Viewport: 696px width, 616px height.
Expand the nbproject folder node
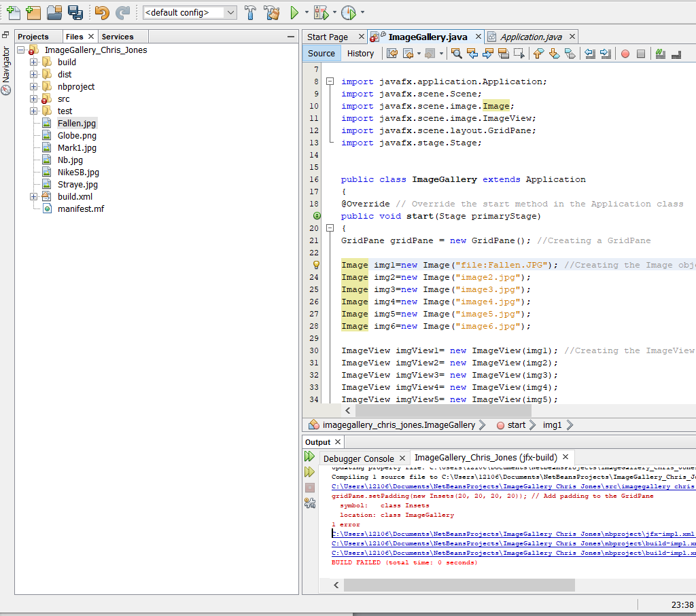[x=33, y=87]
